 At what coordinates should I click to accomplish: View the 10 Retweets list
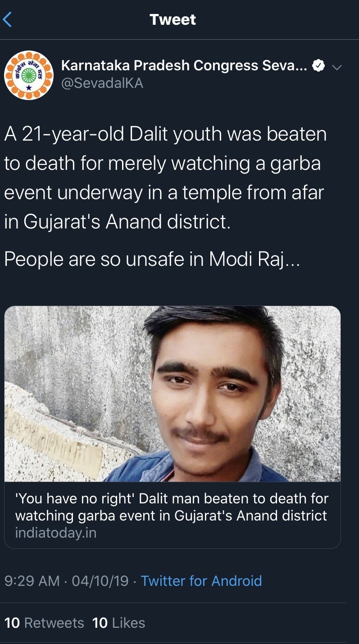click(44, 623)
